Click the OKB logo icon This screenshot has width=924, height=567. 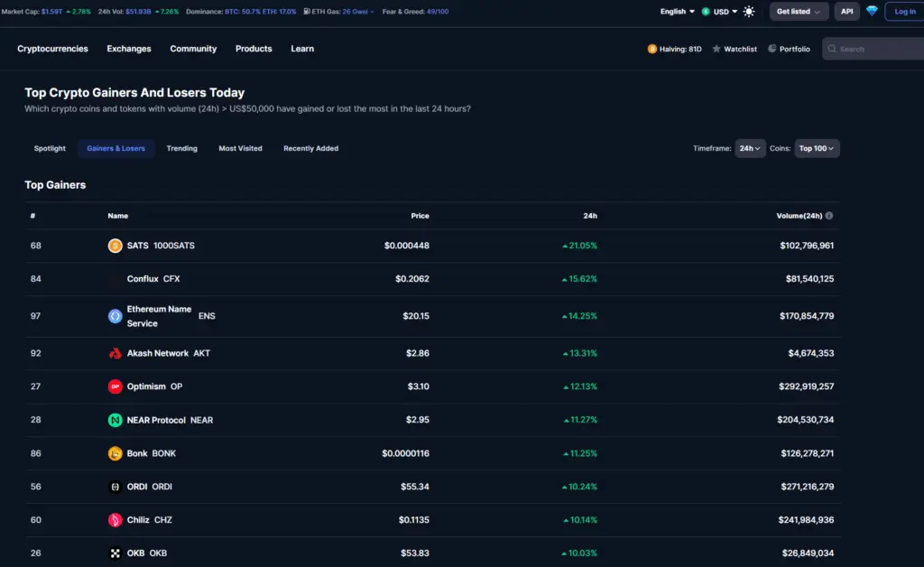coord(115,553)
